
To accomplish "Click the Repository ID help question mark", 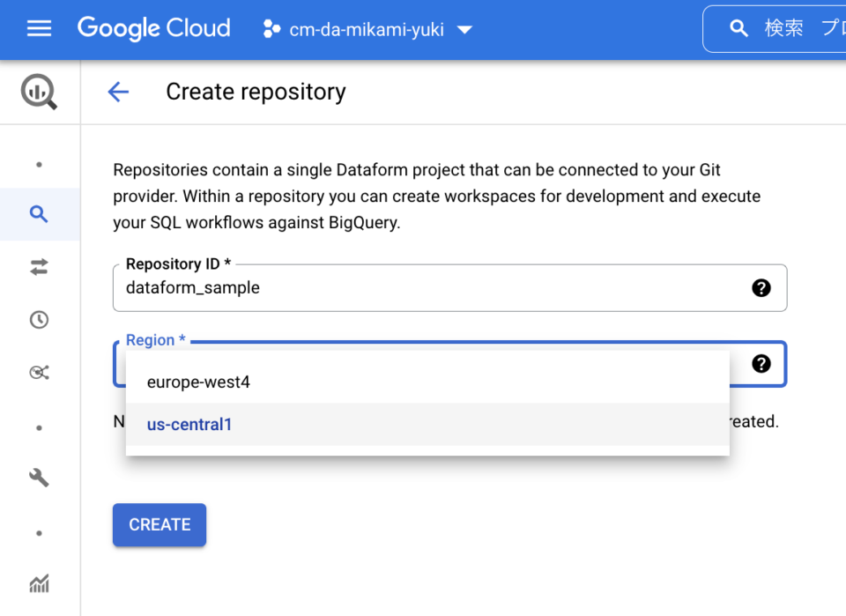I will 761,287.
